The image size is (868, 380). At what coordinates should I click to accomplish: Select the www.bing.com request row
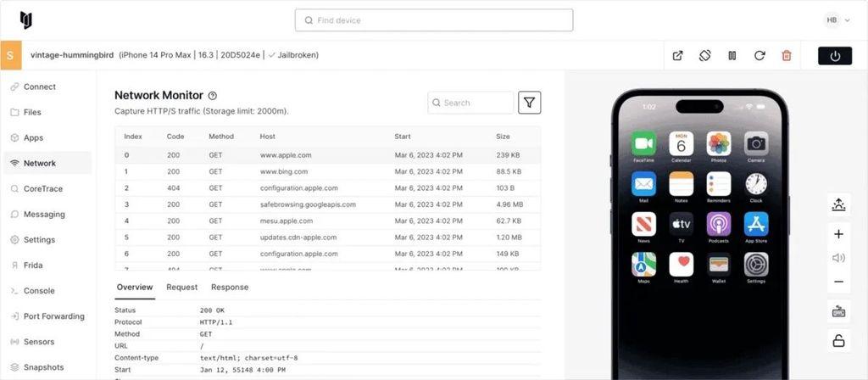coord(328,171)
